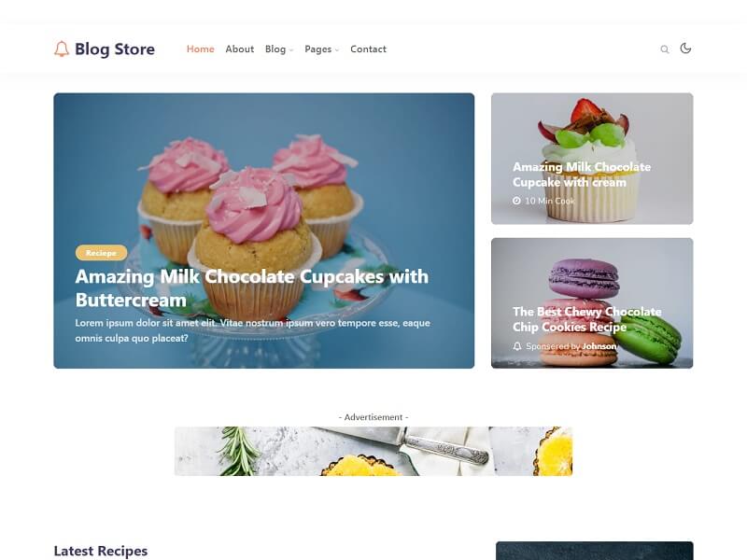The height and width of the screenshot is (560, 747).
Task: Click the clock icon beside 10 Min Cook
Action: (x=516, y=201)
